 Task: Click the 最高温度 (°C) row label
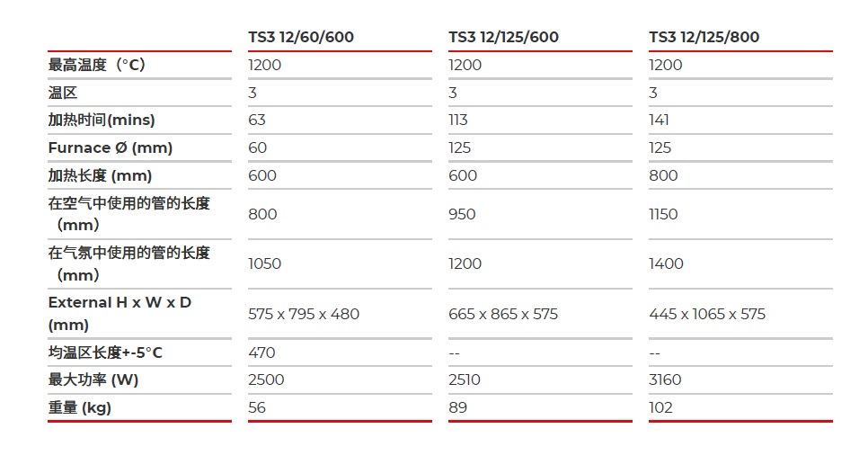coord(96,65)
